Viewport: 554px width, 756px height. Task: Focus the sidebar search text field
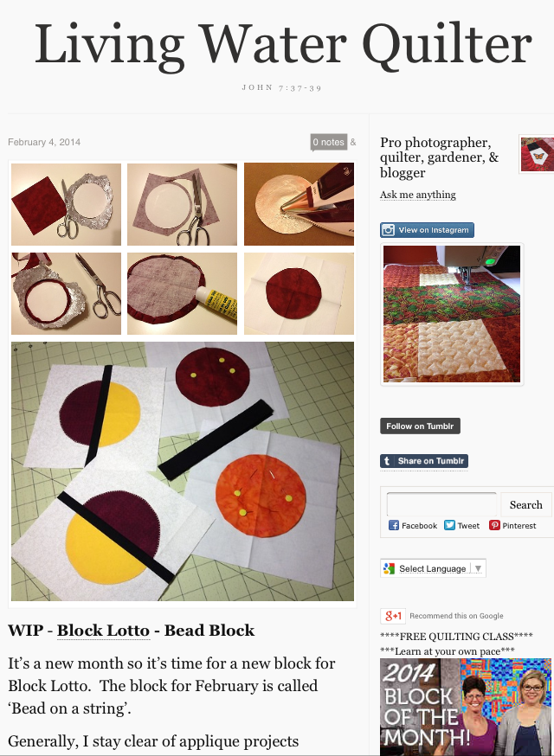click(x=441, y=505)
